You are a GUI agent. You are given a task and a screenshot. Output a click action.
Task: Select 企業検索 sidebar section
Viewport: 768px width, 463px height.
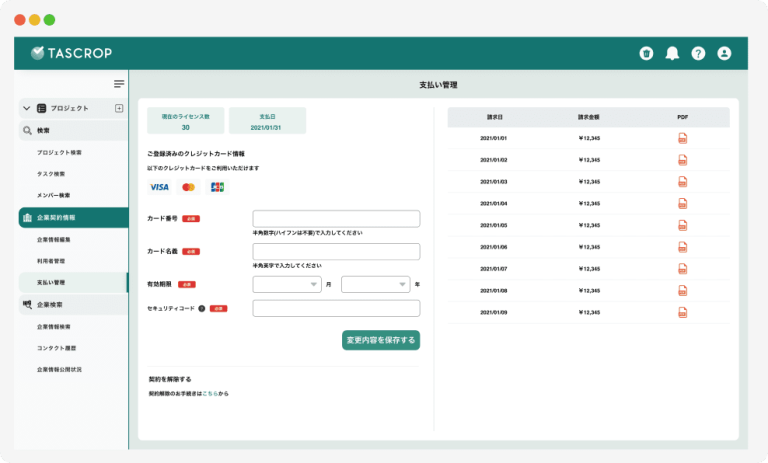(x=73, y=304)
